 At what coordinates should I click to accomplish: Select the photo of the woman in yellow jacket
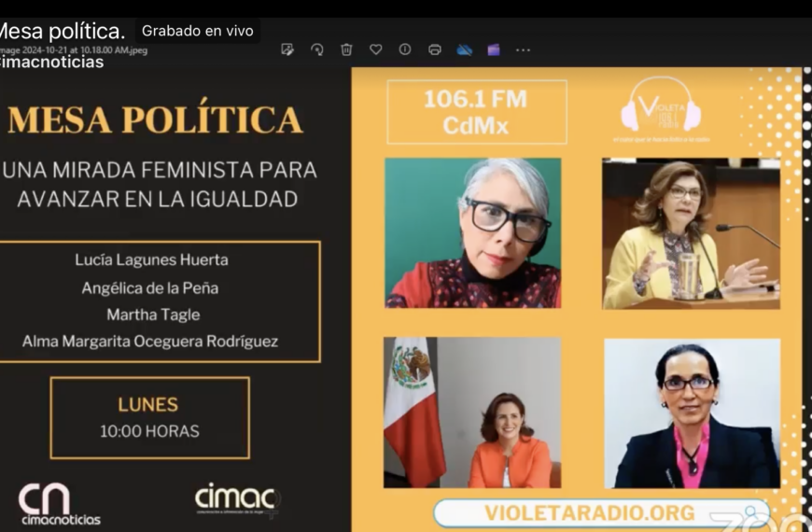[x=691, y=233]
